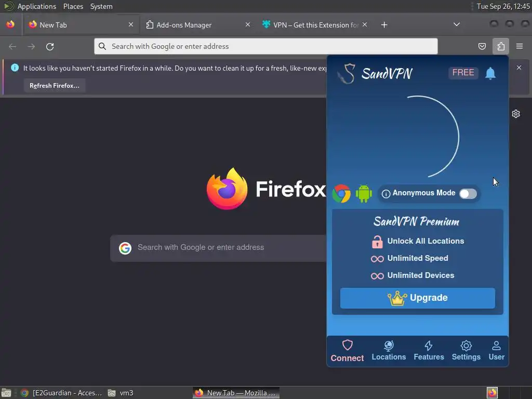The height and width of the screenshot is (399, 532).
Task: Close the VPN extension tab
Action: [x=364, y=24]
